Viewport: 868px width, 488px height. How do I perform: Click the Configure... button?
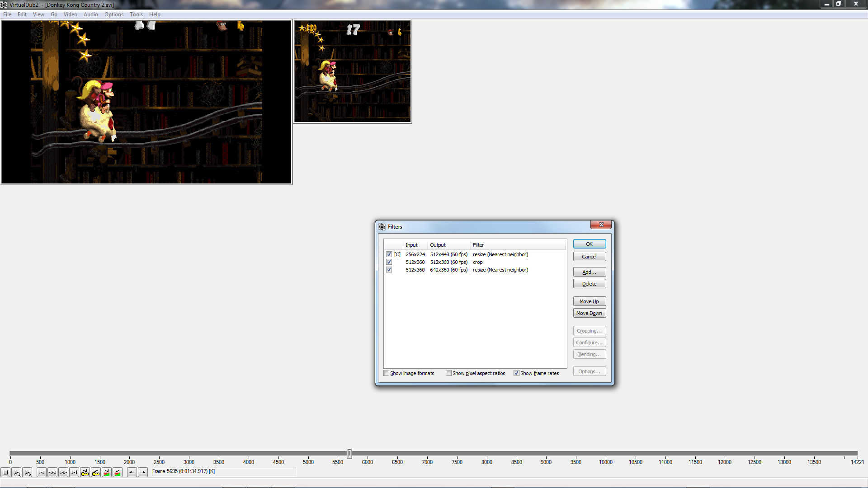tap(590, 343)
